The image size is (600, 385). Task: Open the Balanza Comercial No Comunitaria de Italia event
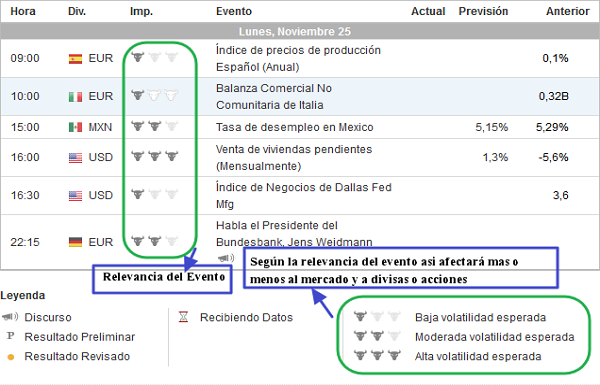tap(274, 96)
